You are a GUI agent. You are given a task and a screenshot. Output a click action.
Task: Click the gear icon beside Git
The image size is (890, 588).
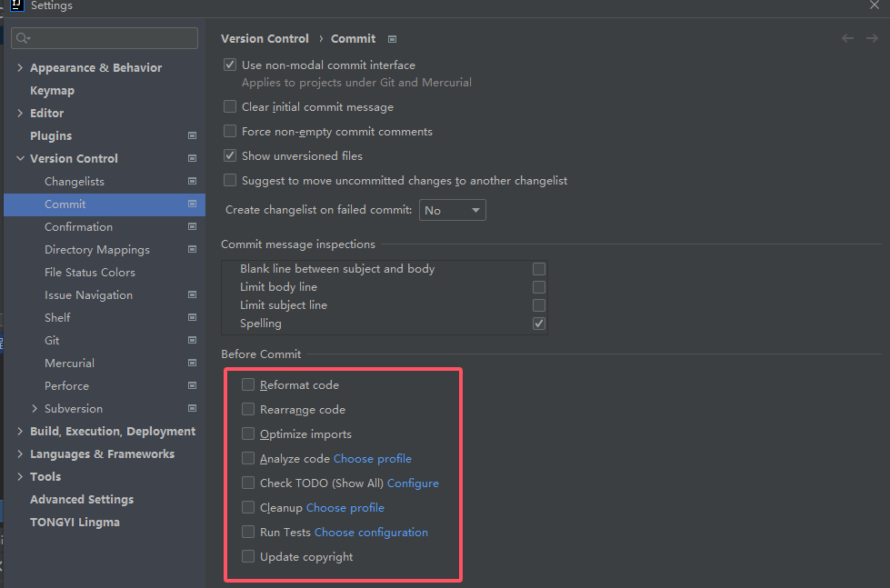pyautogui.click(x=191, y=340)
